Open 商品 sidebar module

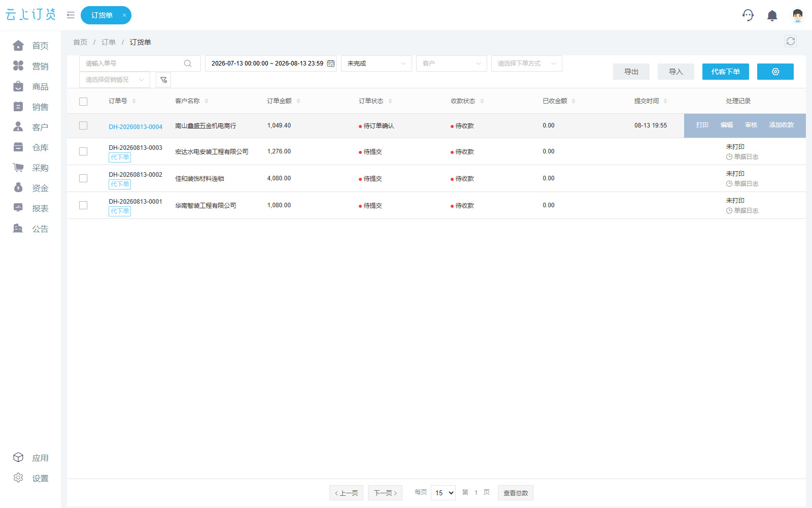click(x=31, y=86)
